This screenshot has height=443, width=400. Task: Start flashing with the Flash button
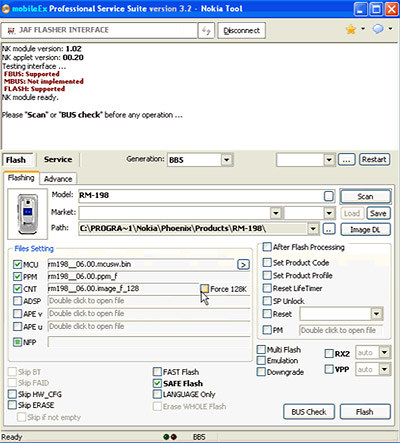pos(365,412)
